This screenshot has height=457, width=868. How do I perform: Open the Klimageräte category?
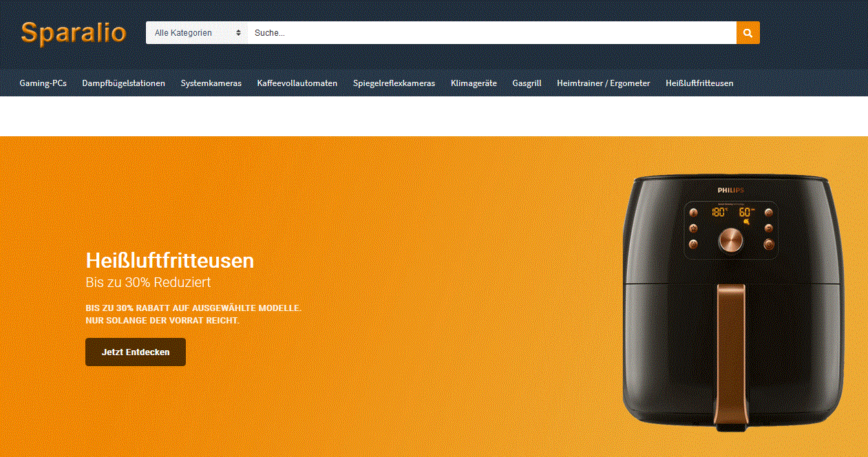click(474, 83)
